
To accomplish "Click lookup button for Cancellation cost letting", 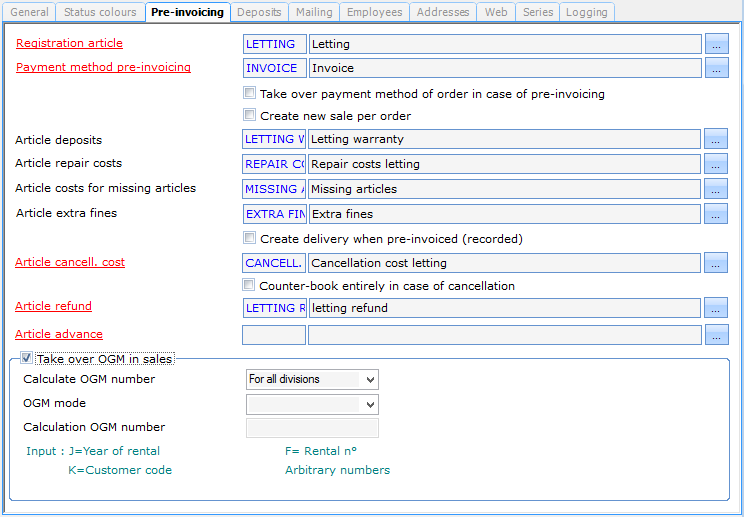I will [716, 263].
